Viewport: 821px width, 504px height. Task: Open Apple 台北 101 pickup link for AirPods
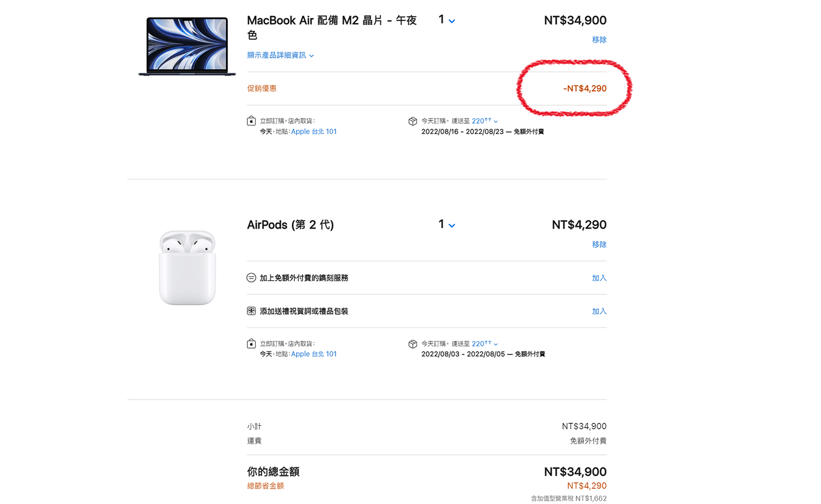[314, 354]
